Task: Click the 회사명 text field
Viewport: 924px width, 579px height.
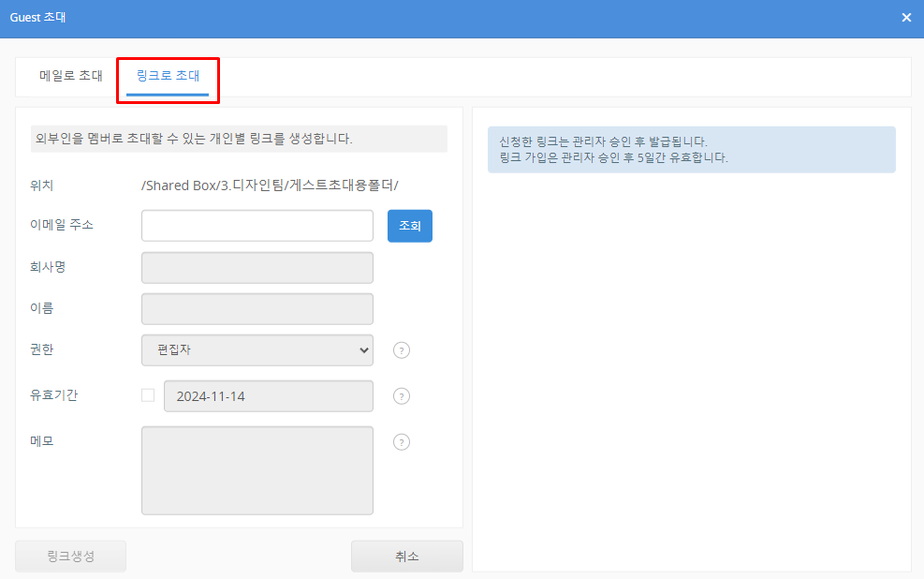Action: pos(257,267)
